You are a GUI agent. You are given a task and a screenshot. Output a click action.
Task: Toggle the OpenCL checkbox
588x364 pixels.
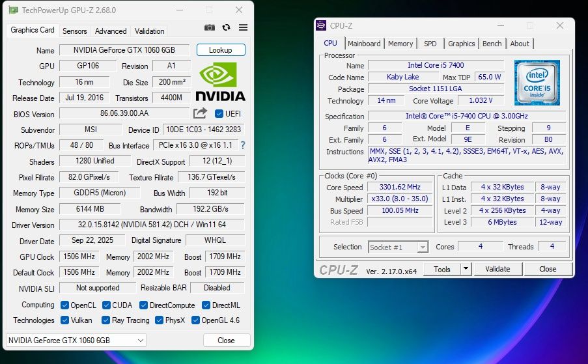64,305
